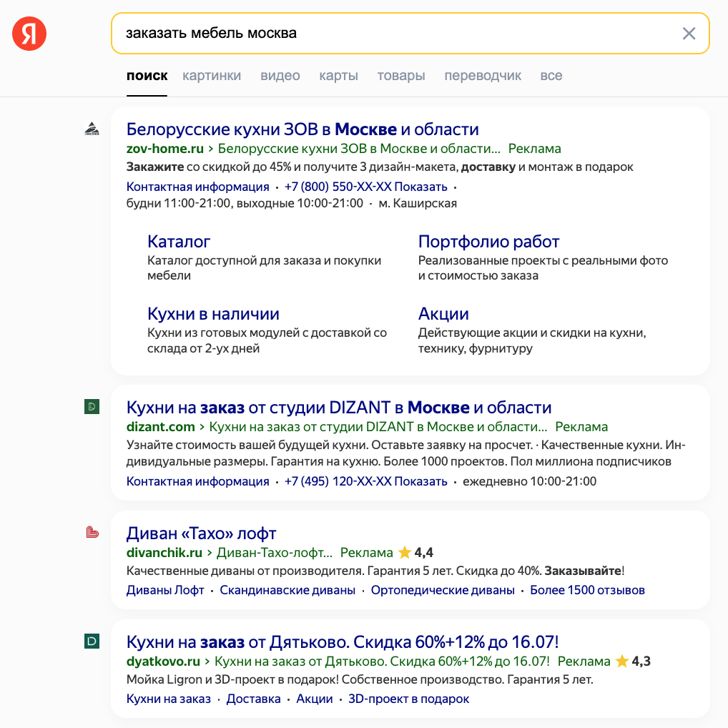This screenshot has height=728, width=728.
Task: Open the 'Портфолио работ' sitelink
Action: 488,242
